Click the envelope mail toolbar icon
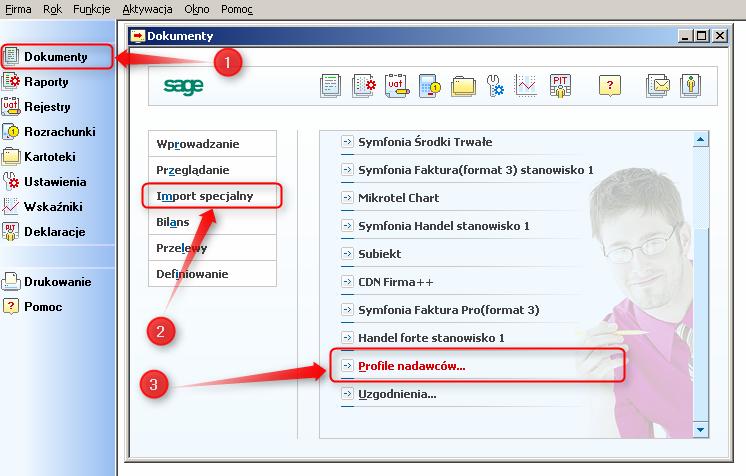This screenshot has height=476, width=746. [x=658, y=86]
